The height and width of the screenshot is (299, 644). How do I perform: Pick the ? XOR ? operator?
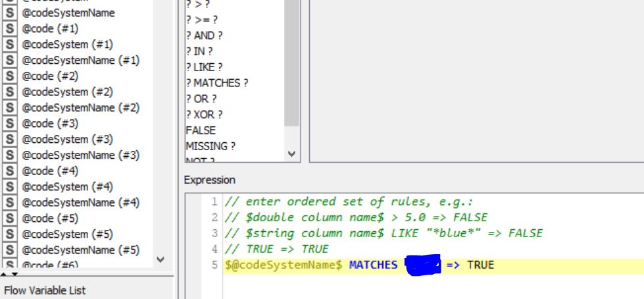[x=204, y=115]
